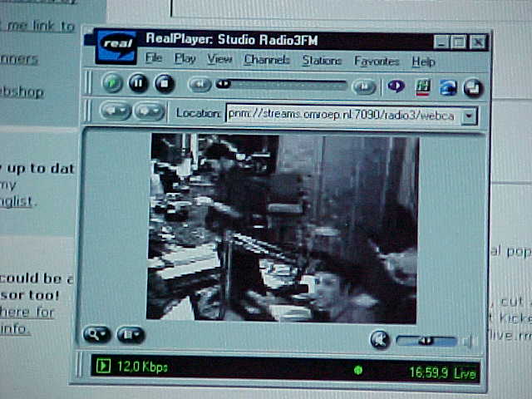Click the Location address field
Image resolution: width=532 pixels, height=399 pixels.
[x=343, y=116]
